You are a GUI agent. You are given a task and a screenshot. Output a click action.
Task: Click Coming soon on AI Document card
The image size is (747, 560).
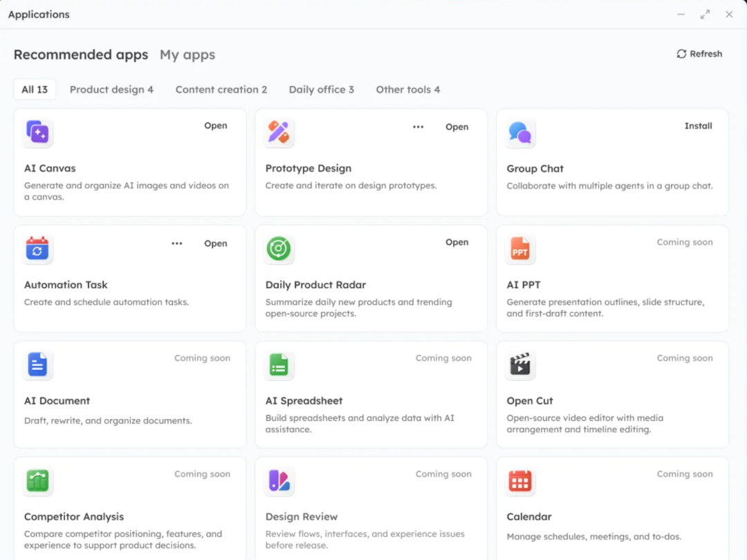click(x=202, y=358)
